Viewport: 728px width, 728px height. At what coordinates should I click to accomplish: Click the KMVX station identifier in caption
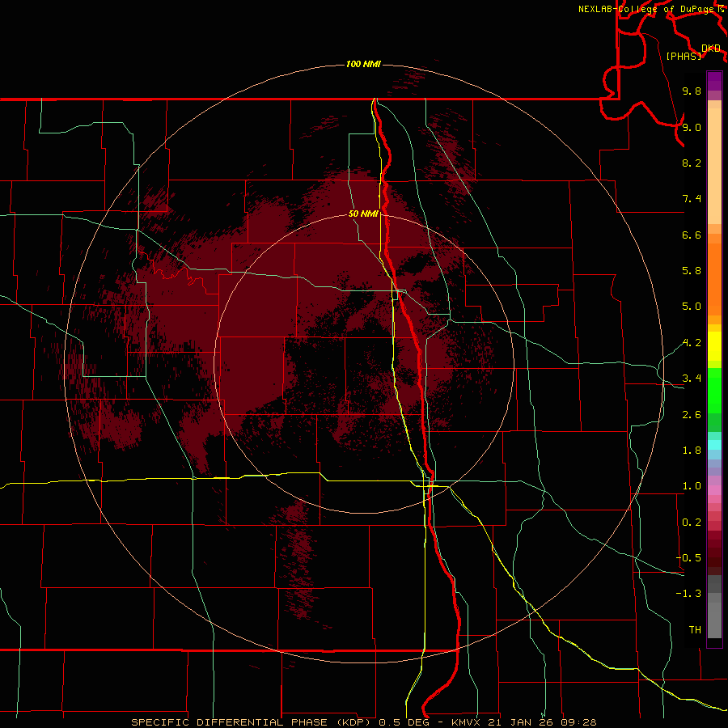pos(465,722)
